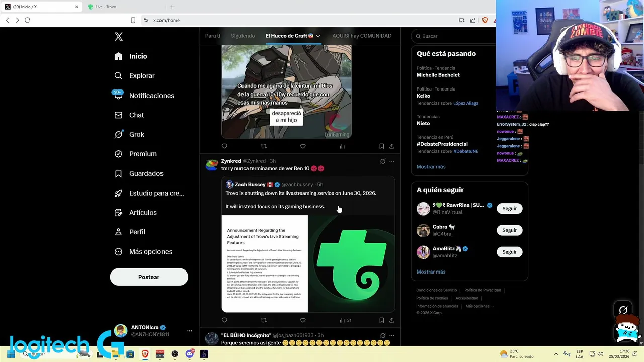
Task: Open Estudio para creadores item
Action: click(x=149, y=193)
